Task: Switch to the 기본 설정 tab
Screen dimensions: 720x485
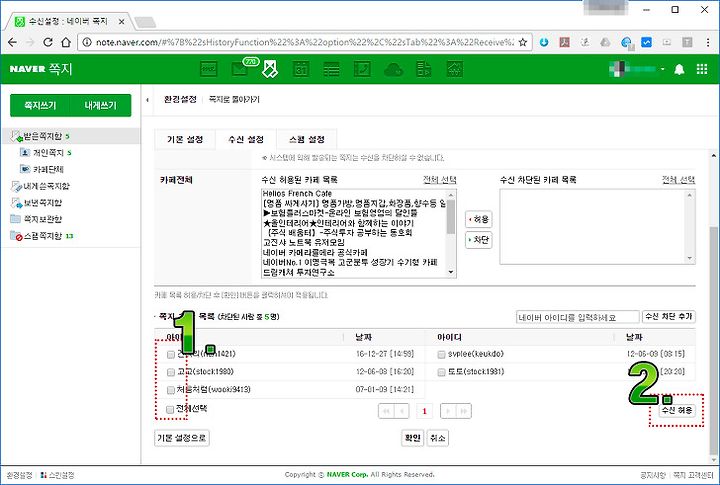Action: tap(185, 139)
